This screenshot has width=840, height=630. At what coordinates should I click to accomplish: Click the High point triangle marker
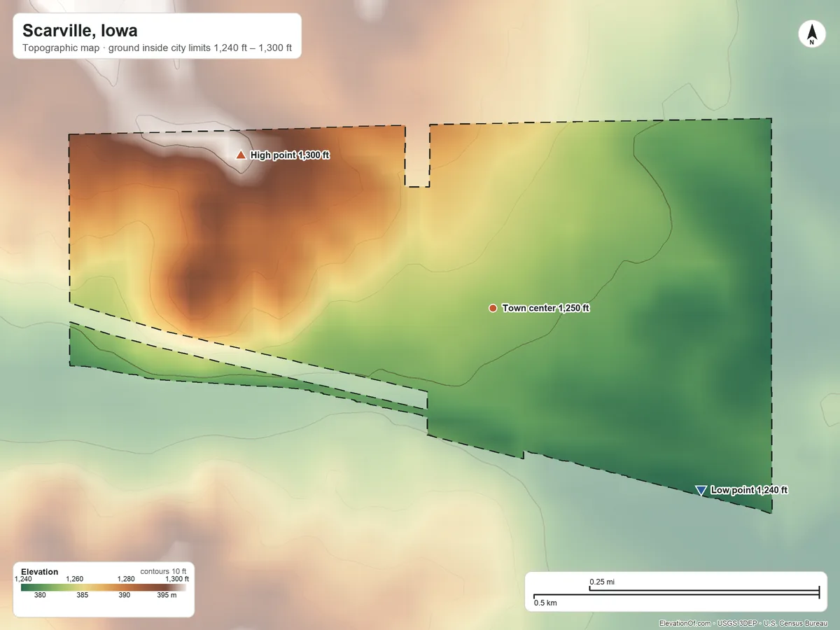[241, 155]
